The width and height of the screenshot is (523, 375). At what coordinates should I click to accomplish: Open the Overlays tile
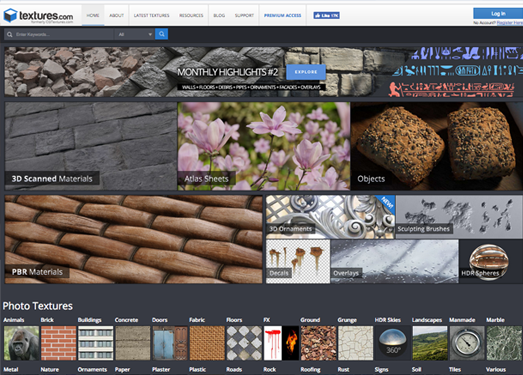[395, 262]
